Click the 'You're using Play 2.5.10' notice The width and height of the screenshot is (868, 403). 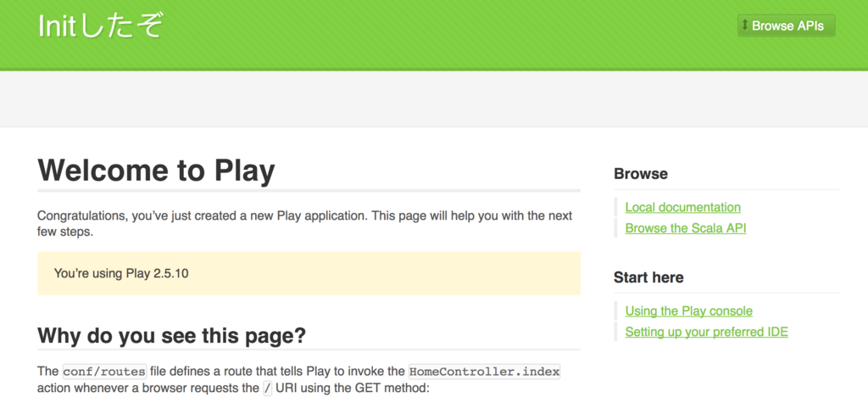coord(309,273)
